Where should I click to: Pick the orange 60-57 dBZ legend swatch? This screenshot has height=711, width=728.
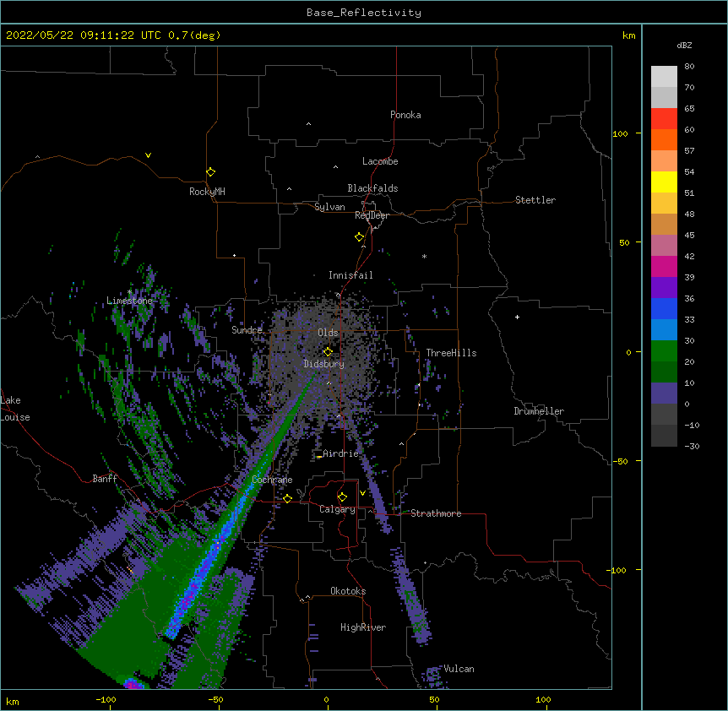click(x=664, y=140)
